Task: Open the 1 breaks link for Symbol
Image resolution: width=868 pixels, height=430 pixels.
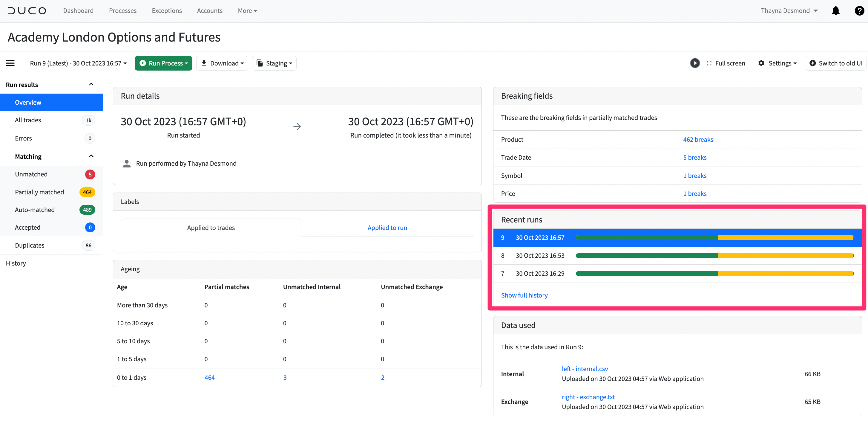Action: (x=694, y=175)
